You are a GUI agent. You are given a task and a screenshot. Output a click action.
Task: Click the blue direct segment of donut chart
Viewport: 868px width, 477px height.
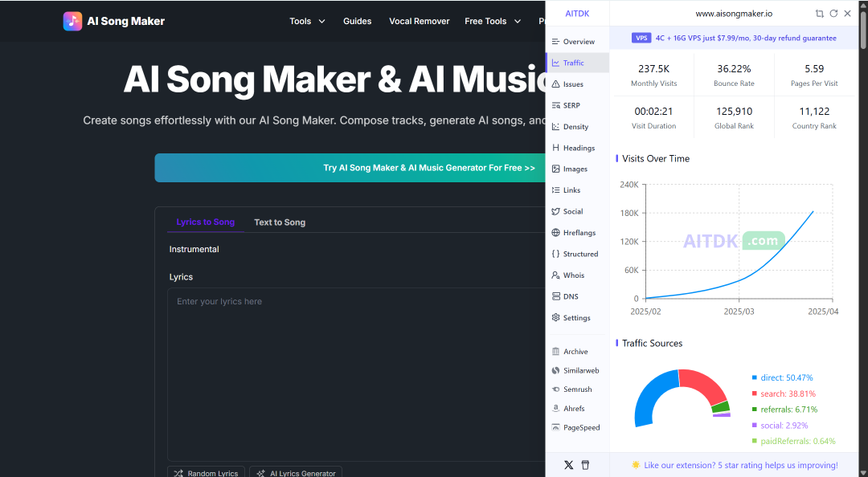point(650,394)
